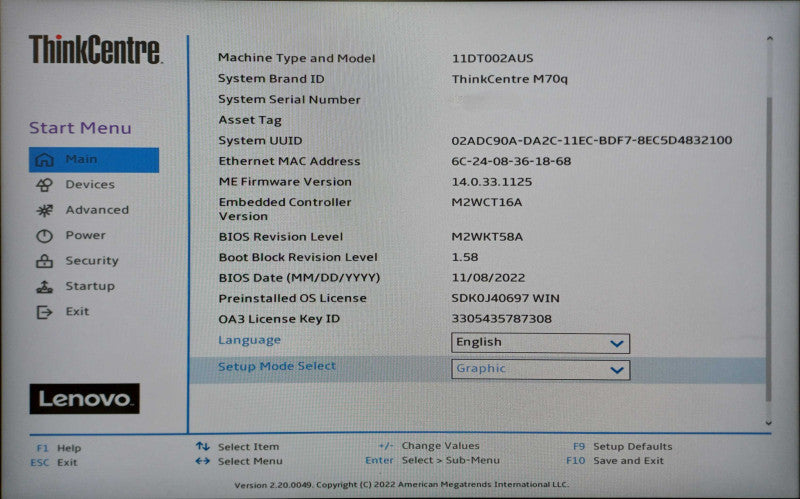Click the Asset Tag label
The width and height of the screenshot is (800, 499).
(x=250, y=120)
